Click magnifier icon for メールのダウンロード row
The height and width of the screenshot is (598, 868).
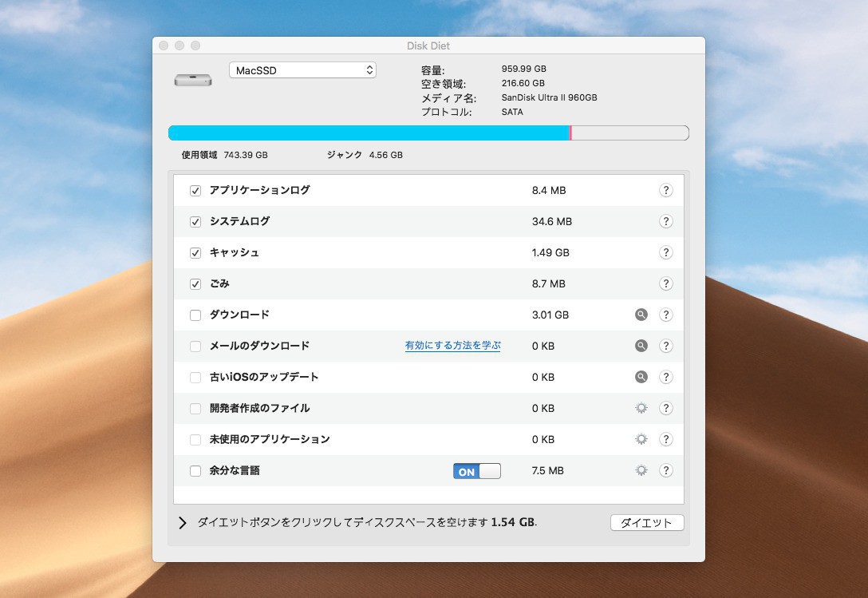pyautogui.click(x=641, y=345)
